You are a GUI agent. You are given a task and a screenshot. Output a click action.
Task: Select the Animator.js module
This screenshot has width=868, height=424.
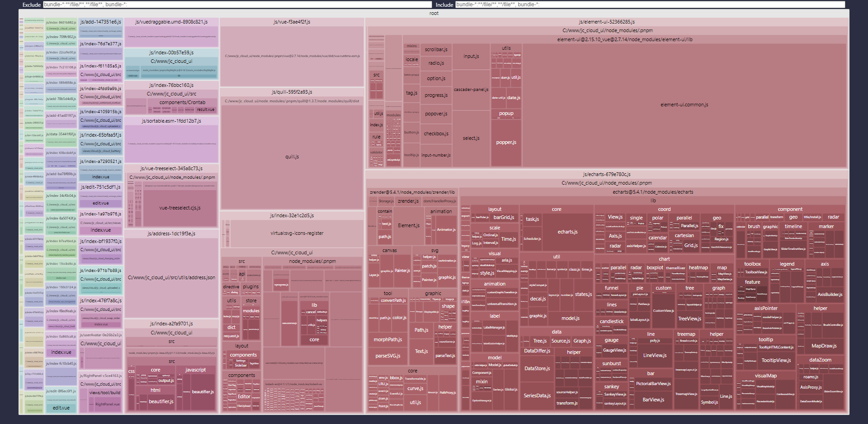click(446, 229)
